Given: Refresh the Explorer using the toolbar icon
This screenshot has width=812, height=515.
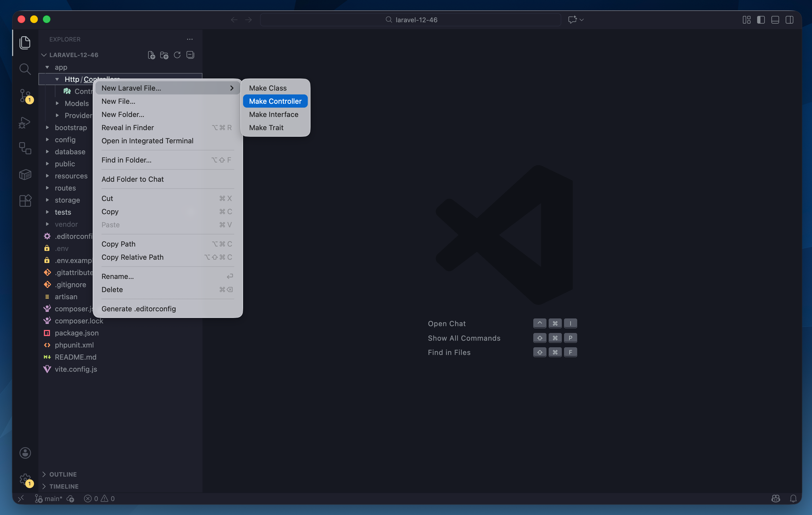Looking at the screenshot, I should click(177, 55).
